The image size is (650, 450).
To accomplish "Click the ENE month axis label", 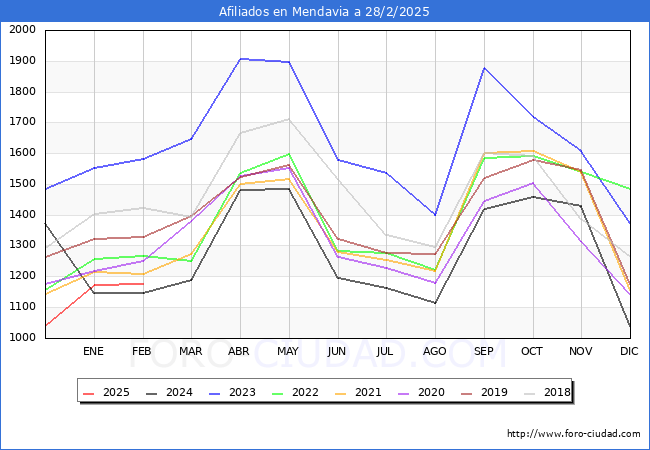I will pyautogui.click(x=93, y=351).
